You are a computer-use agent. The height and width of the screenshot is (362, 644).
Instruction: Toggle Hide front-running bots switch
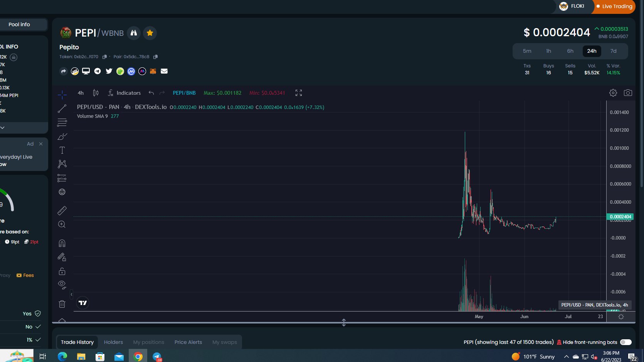pos(626,342)
